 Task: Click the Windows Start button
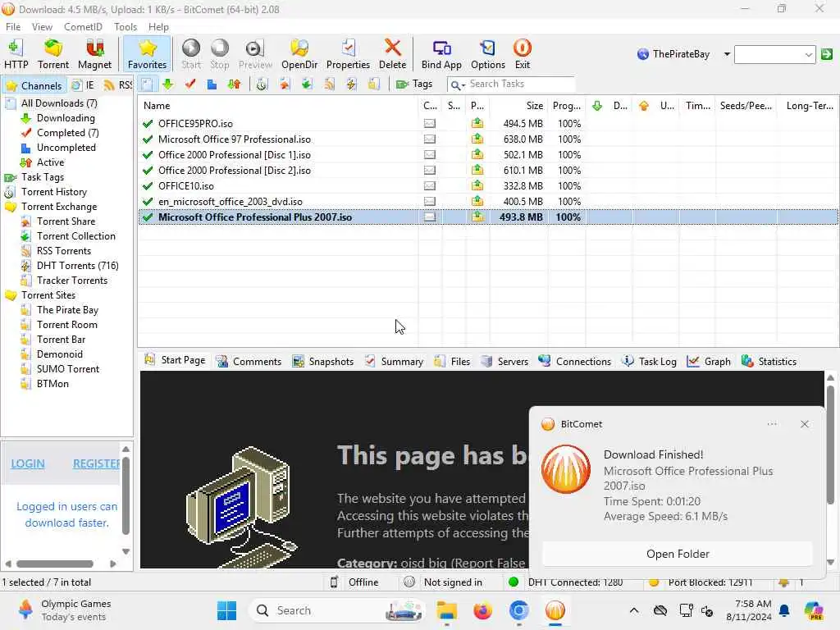[227, 610]
